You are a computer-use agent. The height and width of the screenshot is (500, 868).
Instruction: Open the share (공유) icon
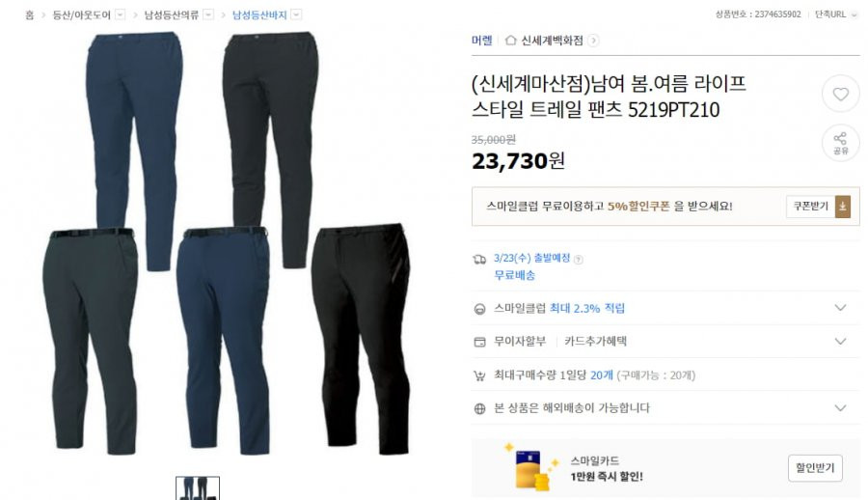click(x=840, y=143)
